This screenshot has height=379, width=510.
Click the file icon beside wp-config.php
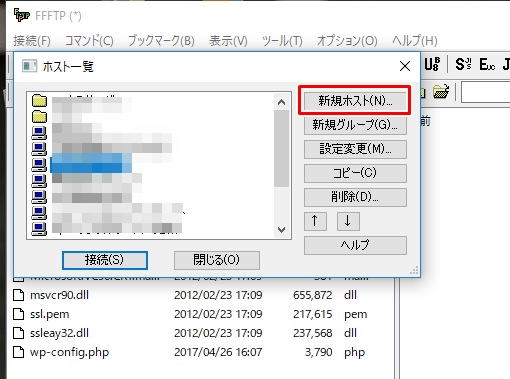pos(18,352)
